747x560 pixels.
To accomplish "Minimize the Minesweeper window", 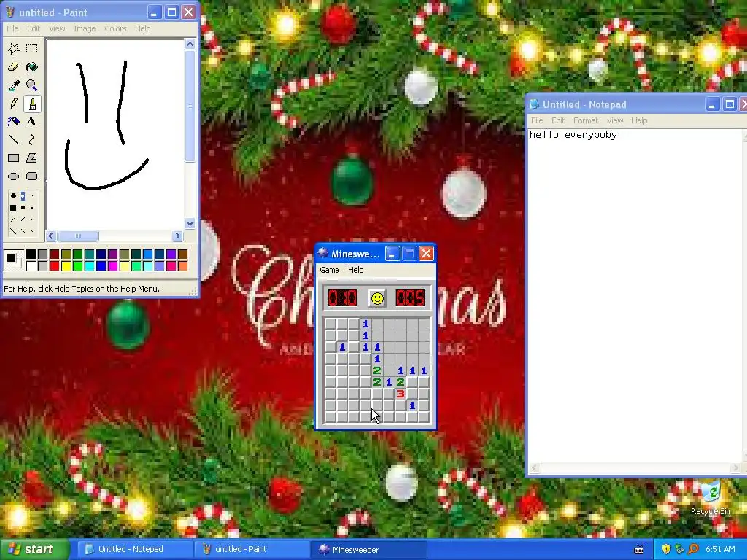I will click(392, 254).
